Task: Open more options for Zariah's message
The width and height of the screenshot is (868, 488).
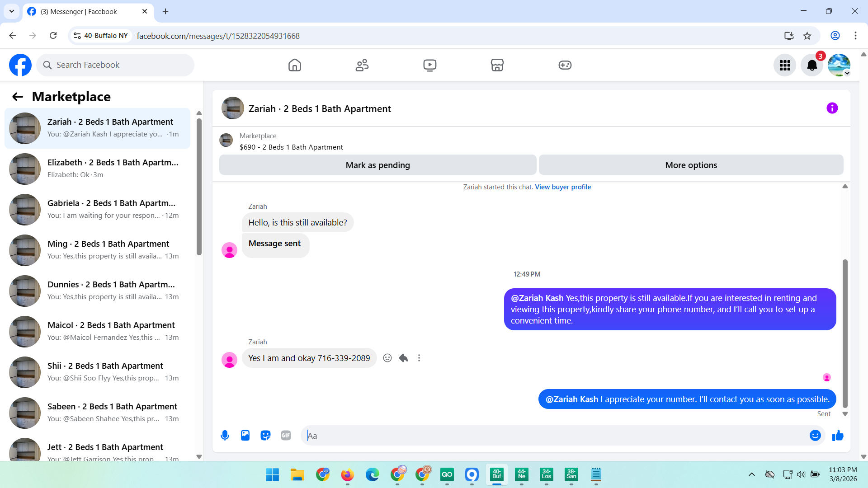Action: point(419,358)
